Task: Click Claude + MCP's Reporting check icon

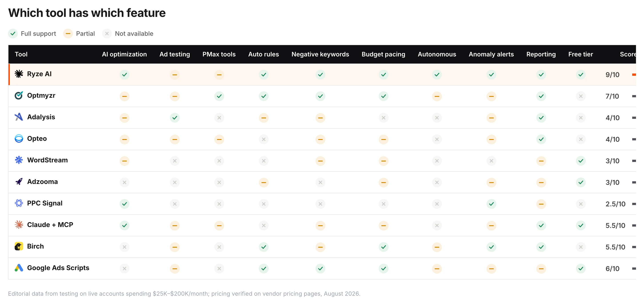Action: click(541, 225)
